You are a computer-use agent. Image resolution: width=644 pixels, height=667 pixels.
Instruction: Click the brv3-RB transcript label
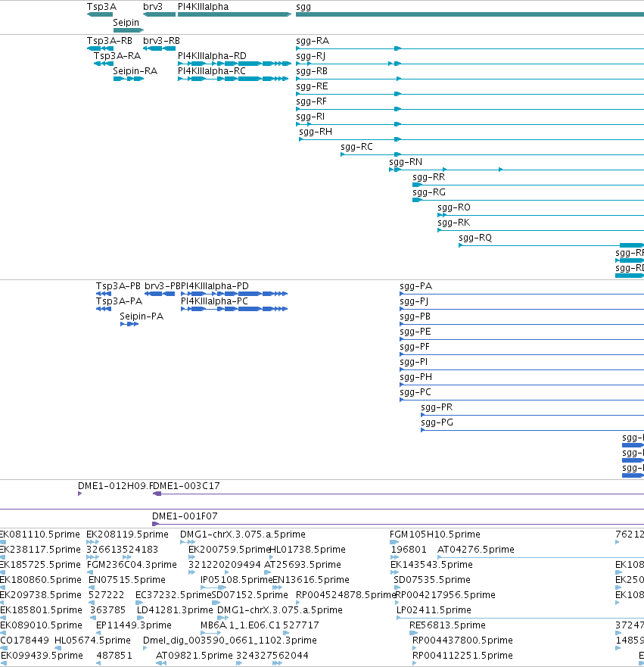[161, 41]
